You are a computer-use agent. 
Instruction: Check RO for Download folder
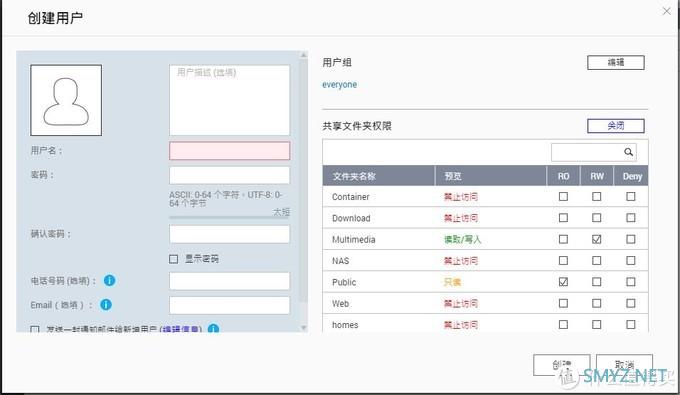click(x=563, y=218)
